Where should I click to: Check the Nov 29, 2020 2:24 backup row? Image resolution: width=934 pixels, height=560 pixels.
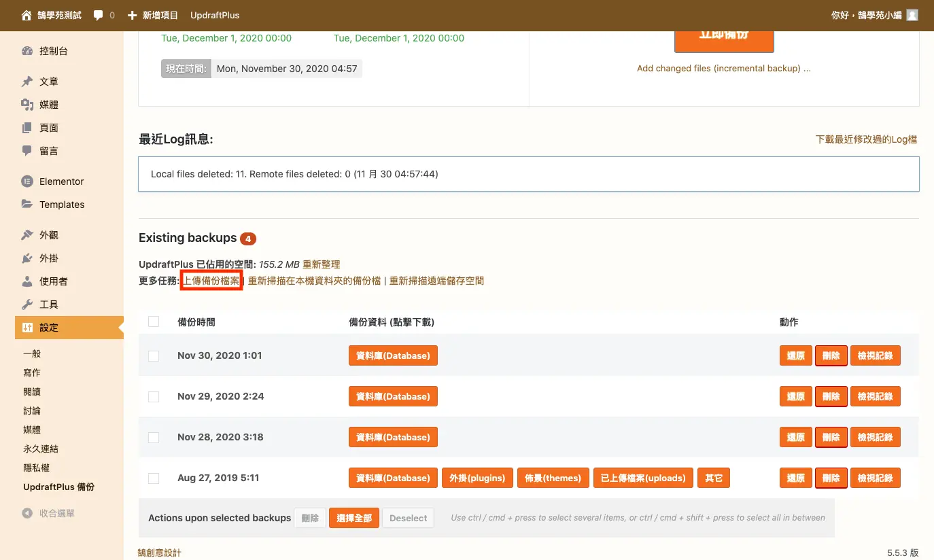tap(154, 396)
